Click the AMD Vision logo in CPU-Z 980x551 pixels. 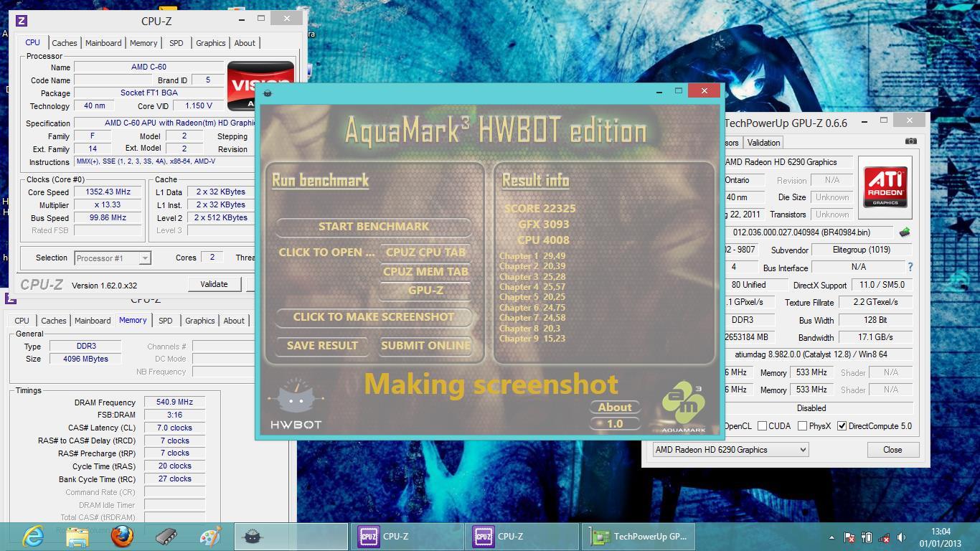(x=260, y=85)
